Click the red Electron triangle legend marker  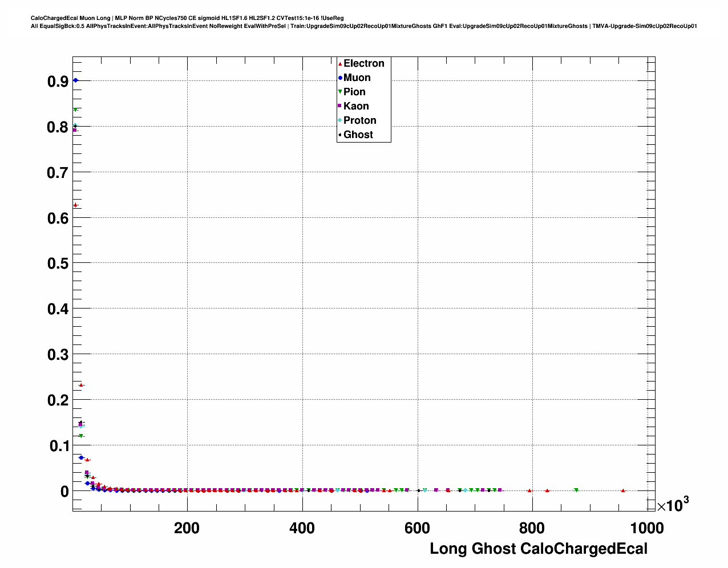340,64
